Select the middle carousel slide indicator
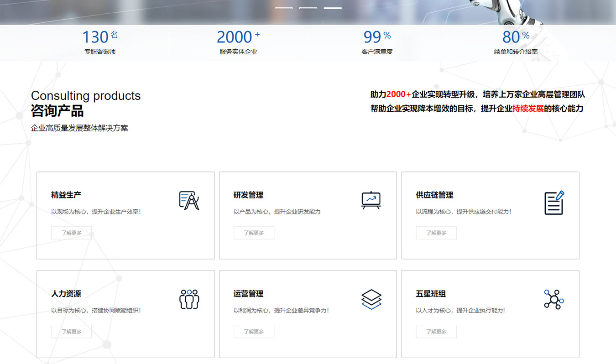 tap(308, 8)
